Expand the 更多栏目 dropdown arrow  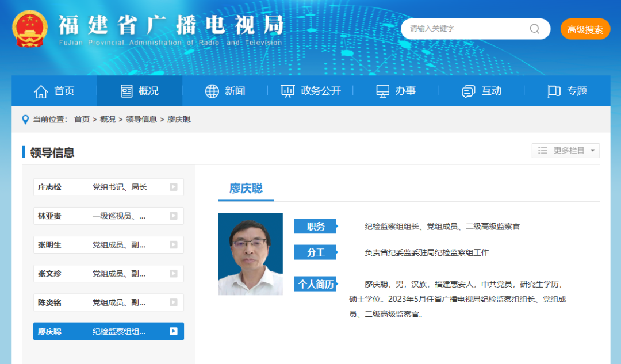pyautogui.click(x=593, y=151)
